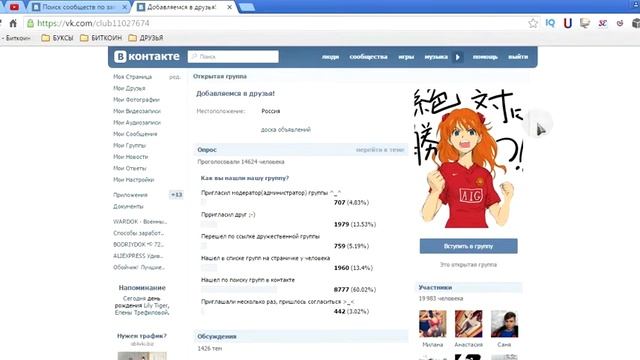Open музыка in the top menu
The image size is (640, 360).
pyautogui.click(x=436, y=57)
